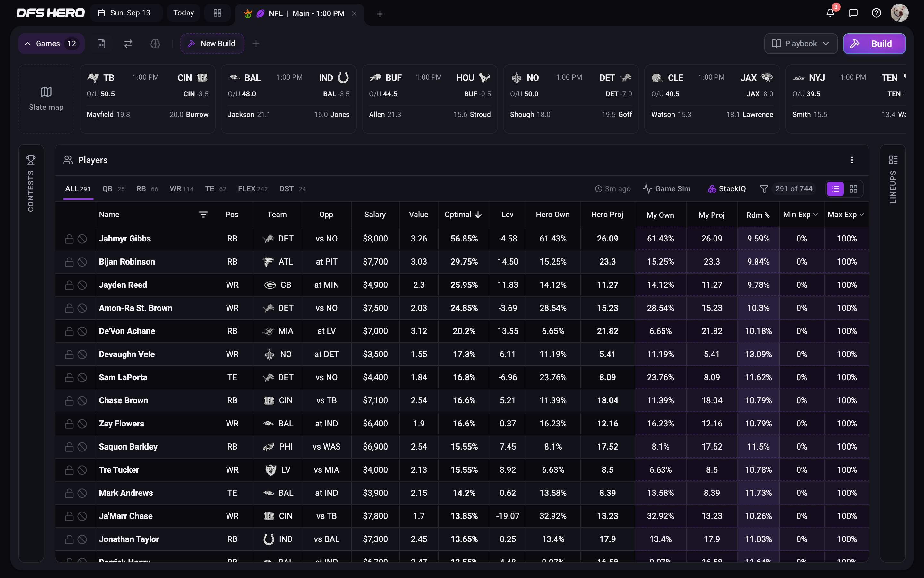Exclude Bijan Robinson with the ban icon
This screenshot has height=578, width=924.
pos(82,262)
